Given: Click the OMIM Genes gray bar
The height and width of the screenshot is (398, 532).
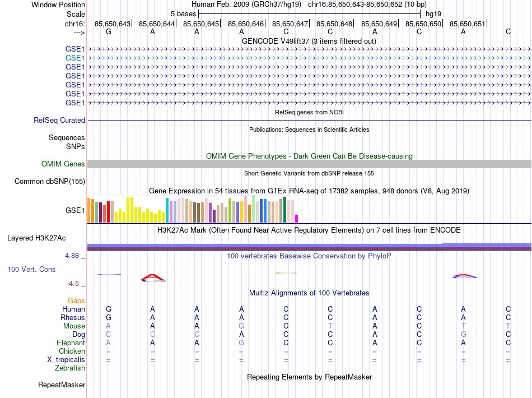Looking at the screenshot, I should tap(309, 164).
